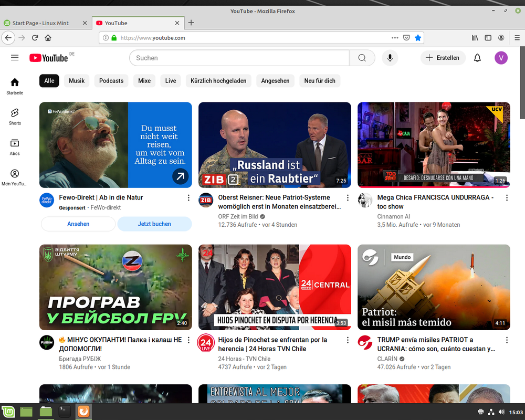Screen dimensions: 525x420
Task: Launch Terminal from the taskbar
Action: pyautogui.click(x=64, y=412)
